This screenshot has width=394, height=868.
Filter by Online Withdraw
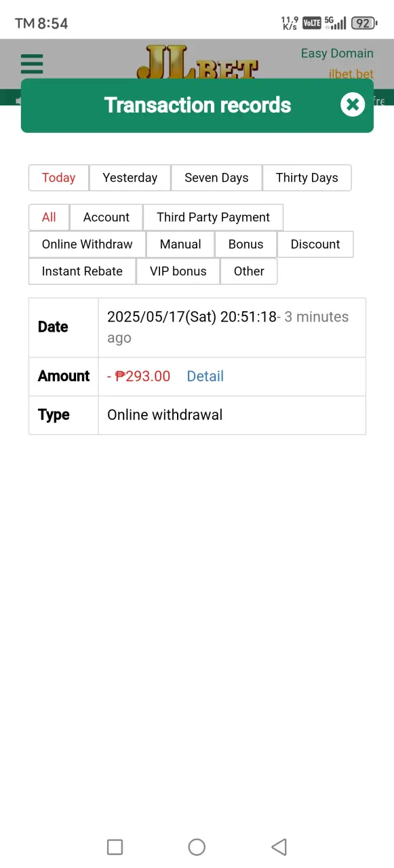[87, 244]
